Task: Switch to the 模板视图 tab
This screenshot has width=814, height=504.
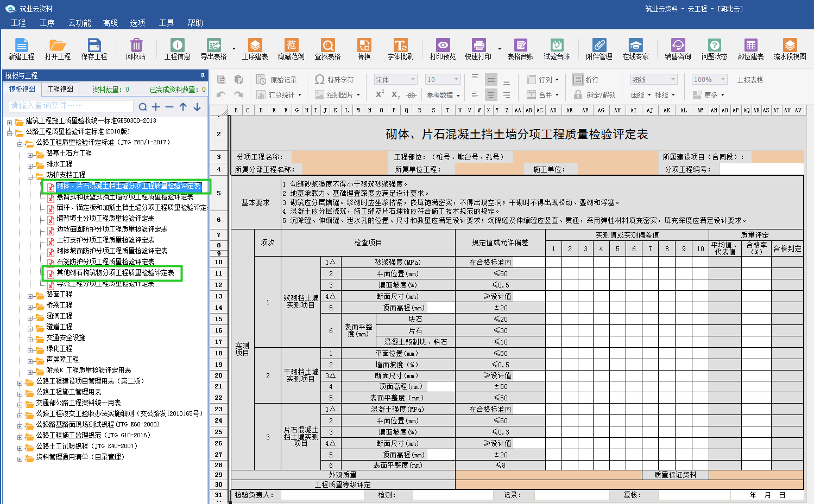Action: click(x=22, y=89)
